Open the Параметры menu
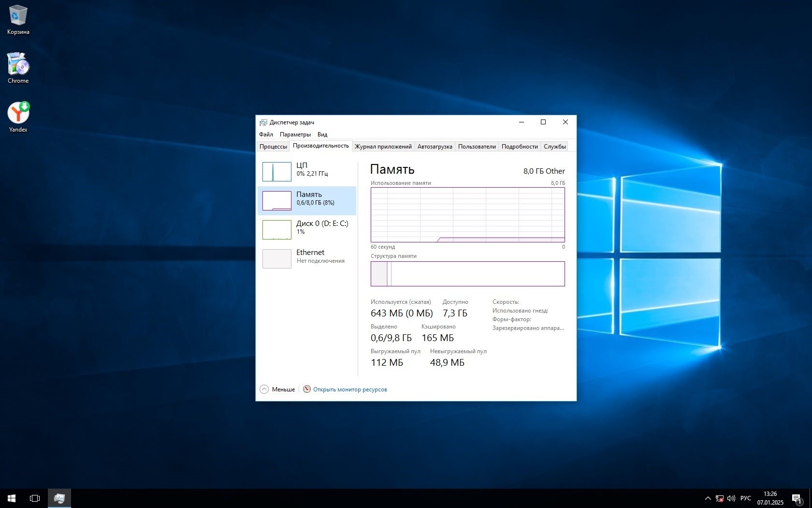This screenshot has width=812, height=508. [x=295, y=134]
